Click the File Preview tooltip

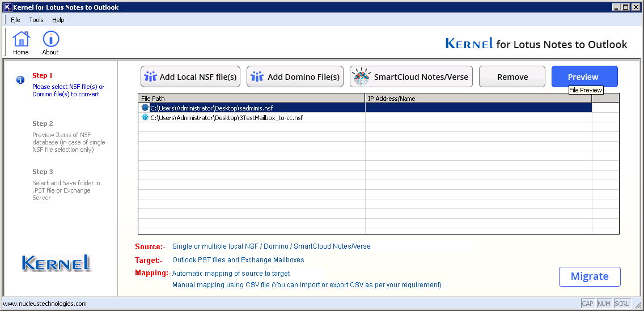586,90
